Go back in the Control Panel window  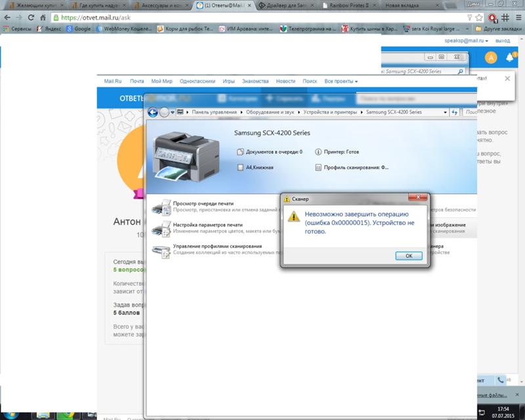pos(153,112)
